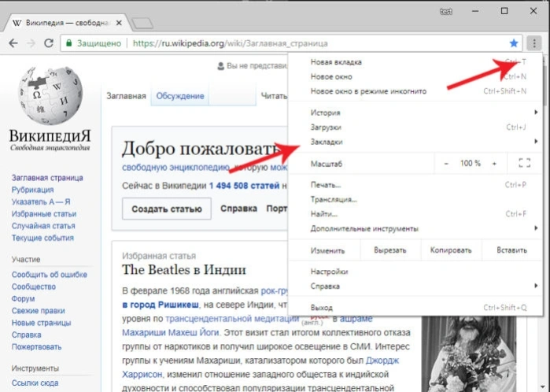Screen dimensions: 550x392
Task: Open свободную энциклопедию link
Action: [175, 168]
